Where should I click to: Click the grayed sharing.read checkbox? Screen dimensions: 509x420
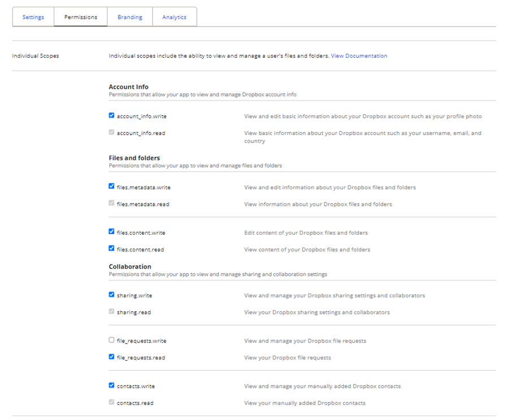(x=111, y=311)
